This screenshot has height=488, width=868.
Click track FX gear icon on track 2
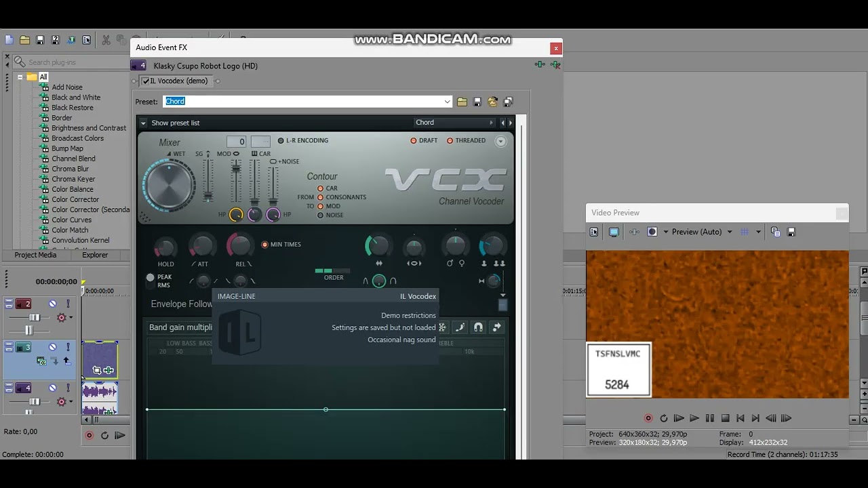point(62,317)
